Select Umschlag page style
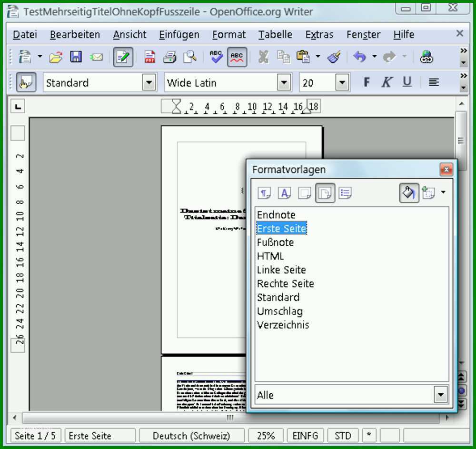476x449 pixels. pos(280,311)
